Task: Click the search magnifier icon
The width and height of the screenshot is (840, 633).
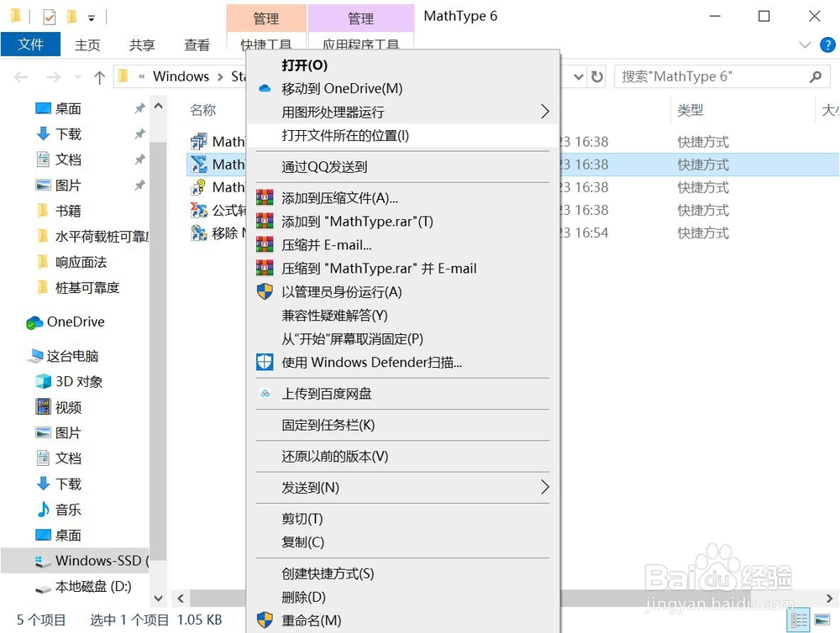Action: pyautogui.click(x=816, y=77)
